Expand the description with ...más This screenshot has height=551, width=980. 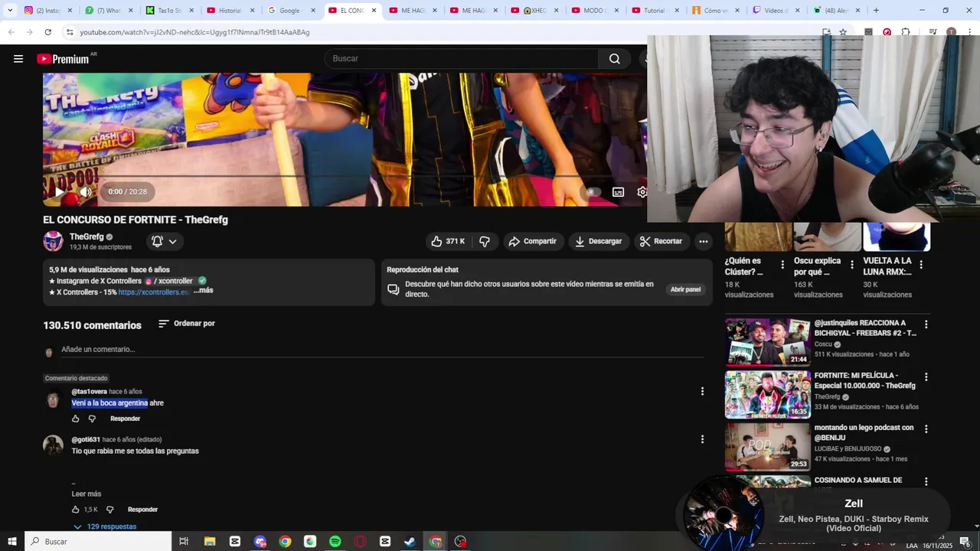pos(204,291)
